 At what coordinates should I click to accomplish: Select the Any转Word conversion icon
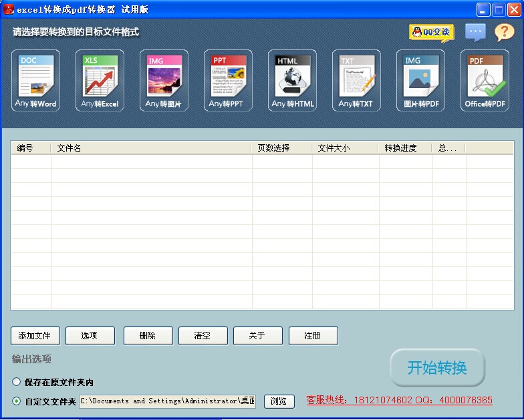pyautogui.click(x=35, y=81)
